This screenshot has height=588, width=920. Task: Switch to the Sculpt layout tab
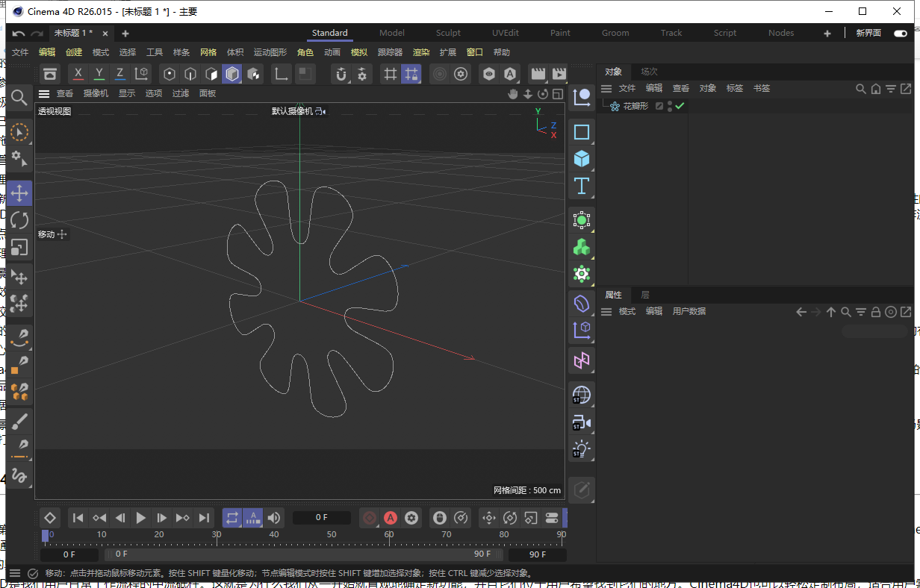[448, 33]
